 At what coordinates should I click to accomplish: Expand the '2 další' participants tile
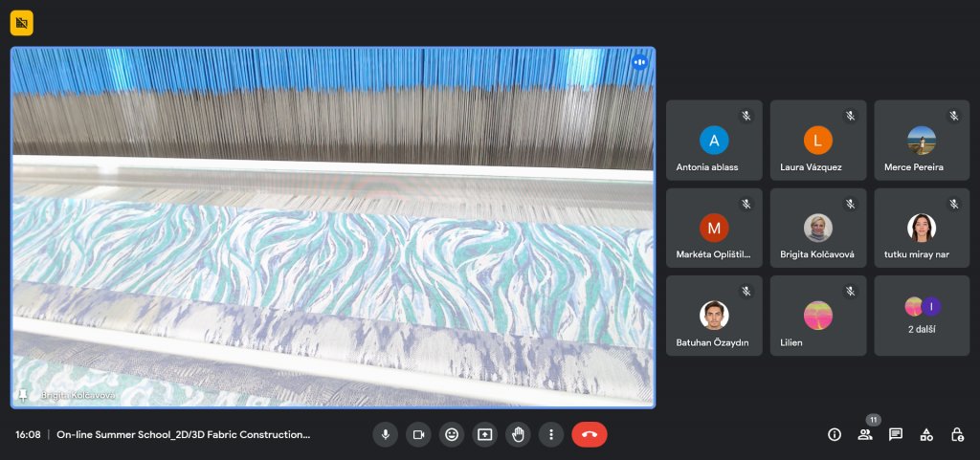coord(922,316)
